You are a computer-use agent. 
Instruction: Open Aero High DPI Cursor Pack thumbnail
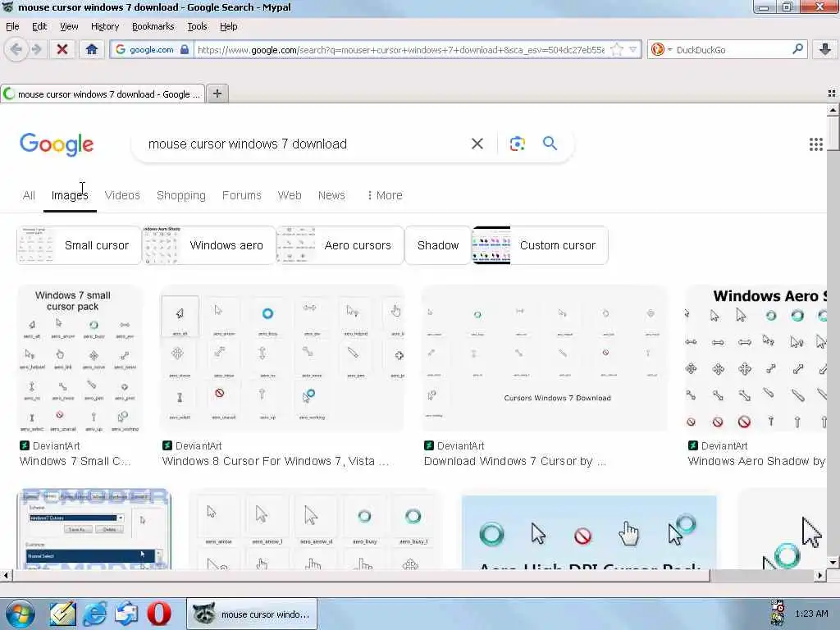click(589, 532)
